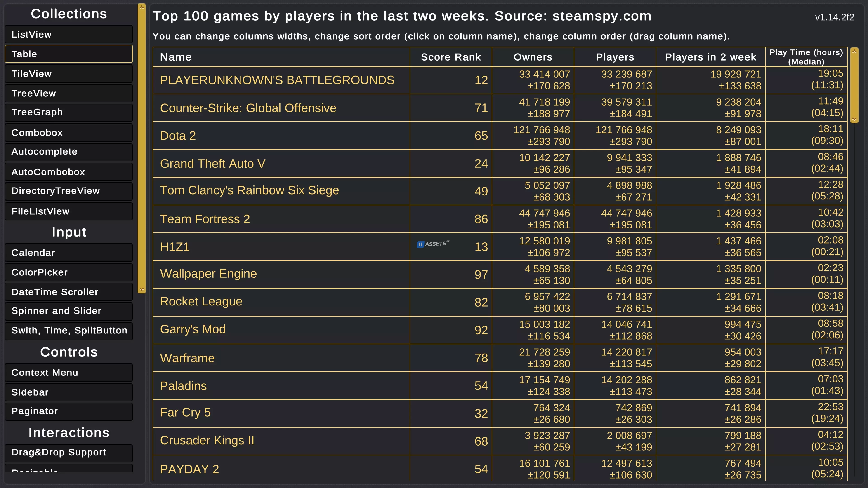This screenshot has height=488, width=868.
Task: Open the ListView demo
Action: point(69,34)
